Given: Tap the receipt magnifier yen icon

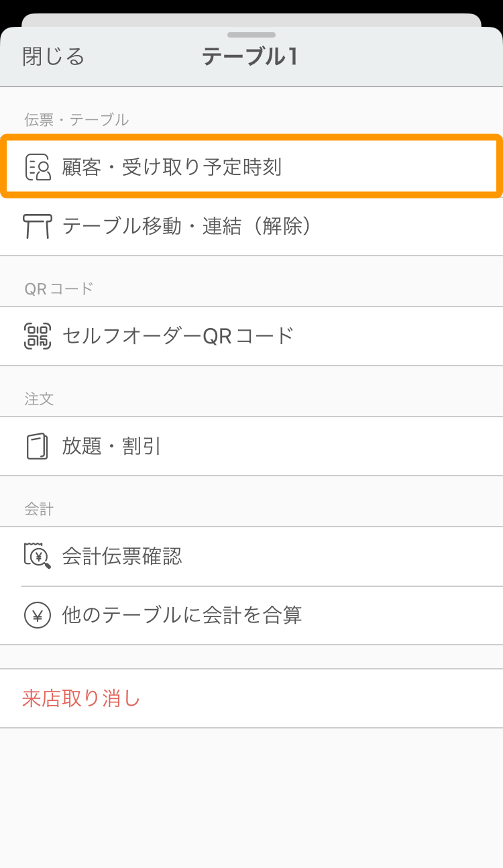Looking at the screenshot, I should pyautogui.click(x=38, y=556).
